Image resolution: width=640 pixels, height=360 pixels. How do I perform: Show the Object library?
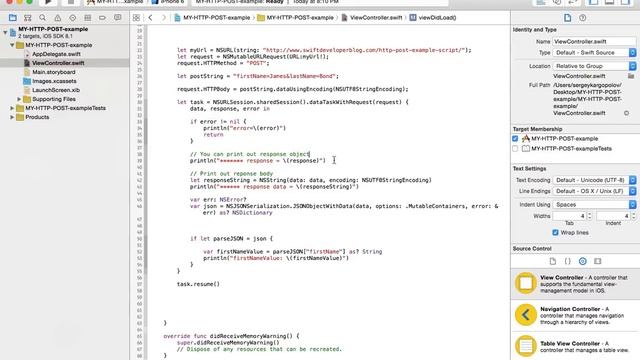(x=582, y=261)
